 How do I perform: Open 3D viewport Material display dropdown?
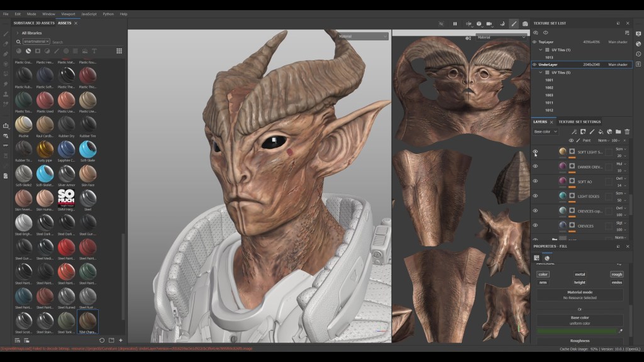[x=363, y=36]
